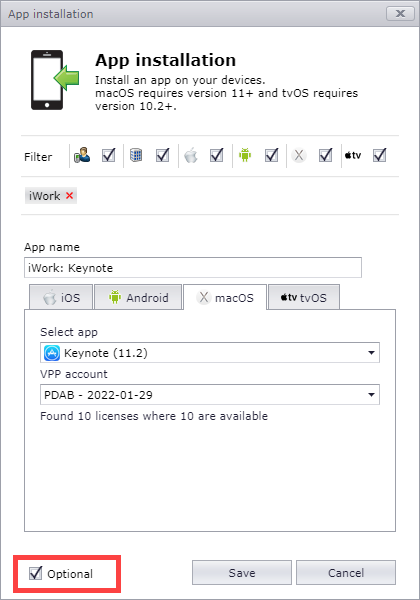This screenshot has height=600, width=420.
Task: Click the user filter icon
Action: [82, 155]
